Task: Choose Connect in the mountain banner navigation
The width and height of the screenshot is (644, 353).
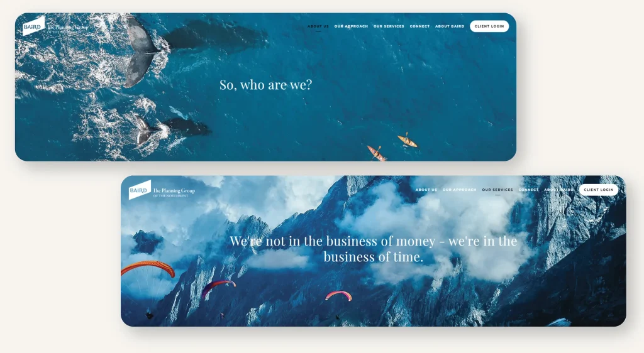Action: (528, 190)
